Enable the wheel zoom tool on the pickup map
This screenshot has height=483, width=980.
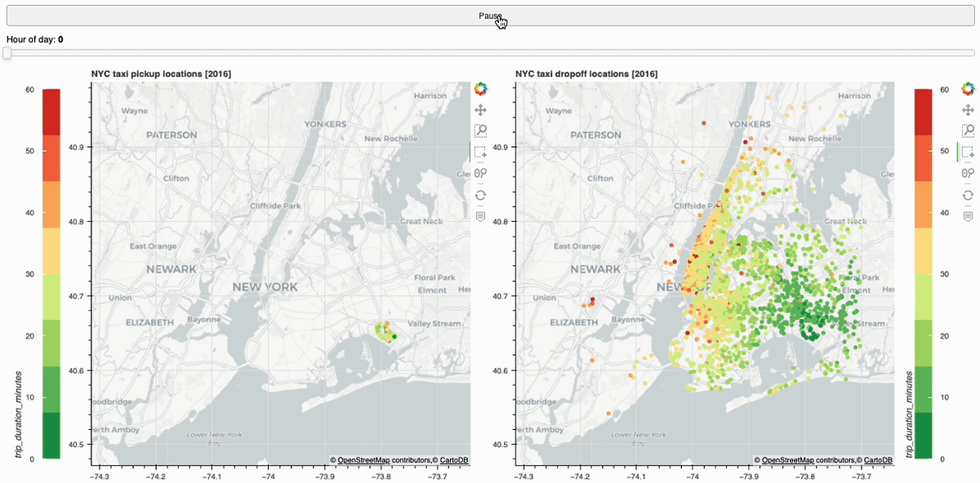(x=480, y=172)
